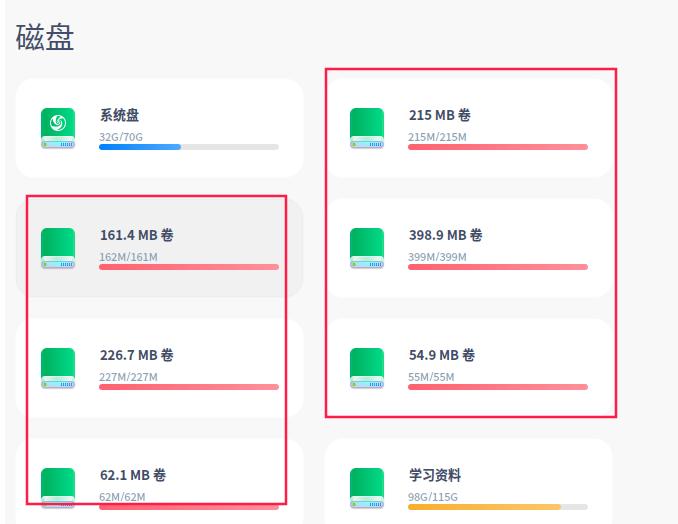Click the 55M/55M capacity text

click(431, 377)
